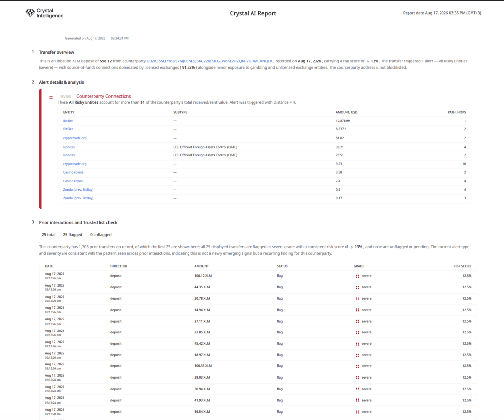Viewport: 504px width, 420px height.
Task: Click the 12.5% risk score in the 44.35 XLM row
Action: [x=467, y=287]
